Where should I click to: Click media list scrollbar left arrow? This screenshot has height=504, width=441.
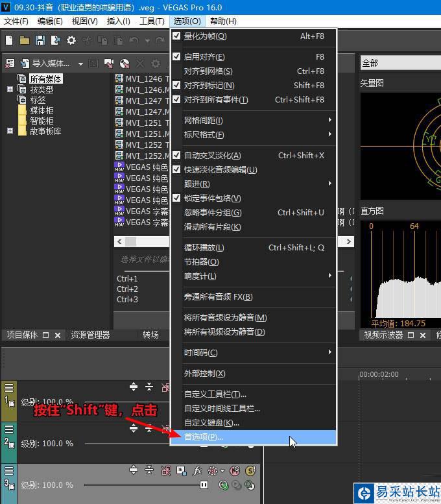pos(119,242)
